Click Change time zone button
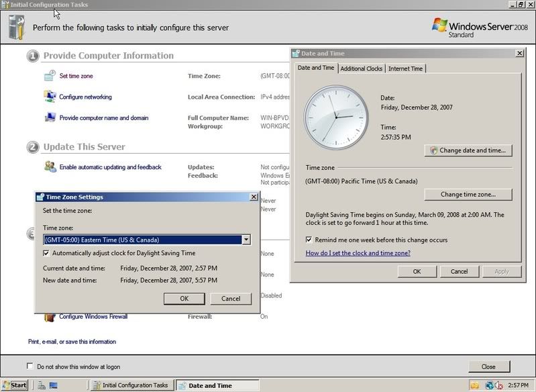Image resolution: width=536 pixels, height=392 pixels. [x=468, y=194]
